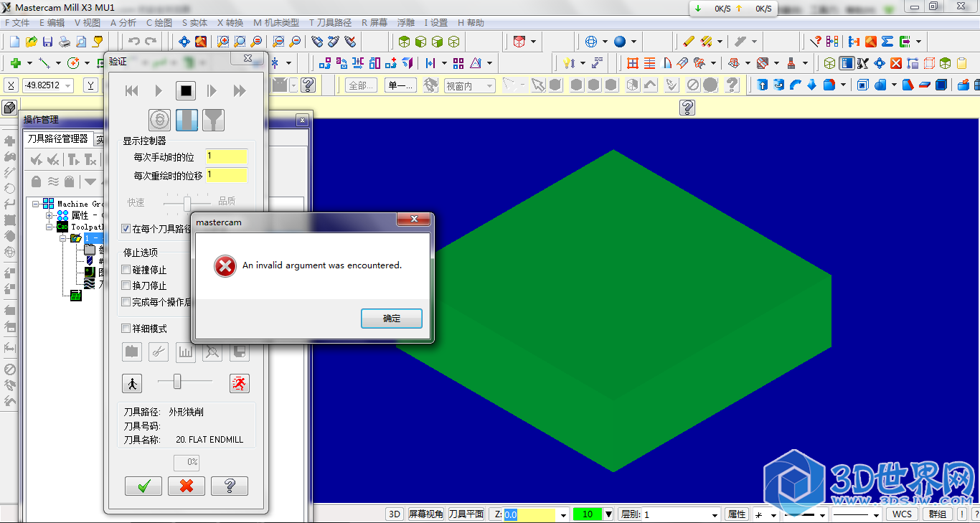
Task: Click the help question mark above viewport
Action: coord(687,108)
